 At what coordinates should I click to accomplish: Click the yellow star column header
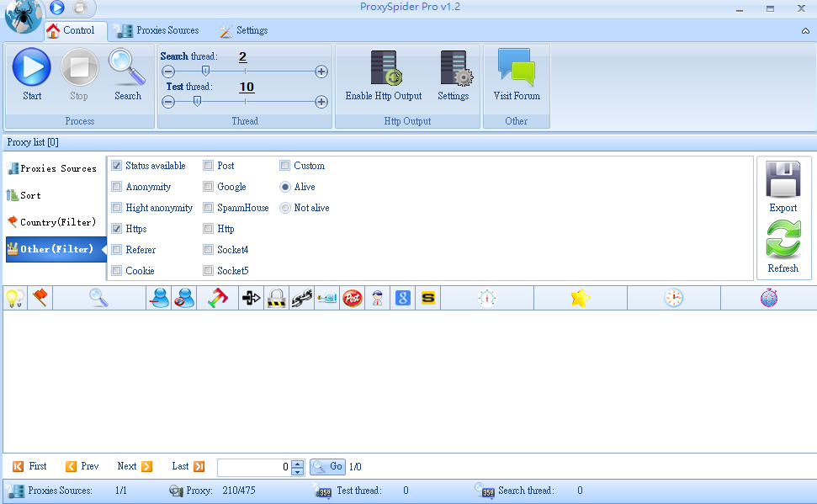[580, 298]
